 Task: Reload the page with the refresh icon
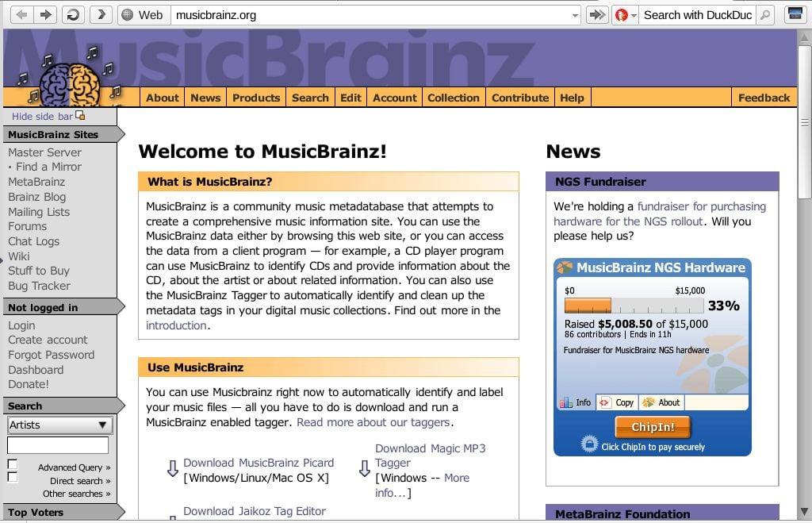point(74,14)
